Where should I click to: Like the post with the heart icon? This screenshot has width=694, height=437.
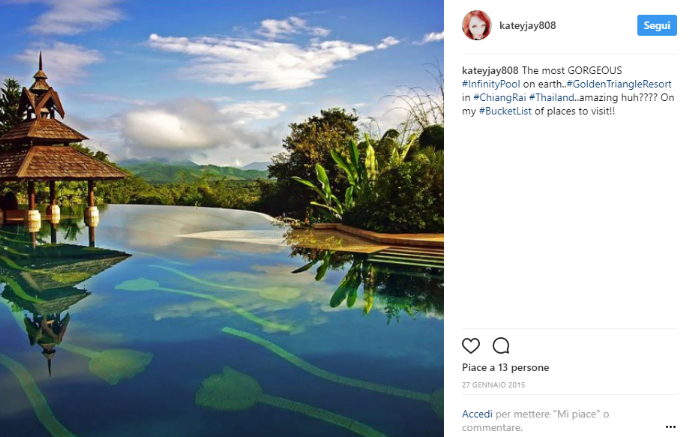pos(471,346)
